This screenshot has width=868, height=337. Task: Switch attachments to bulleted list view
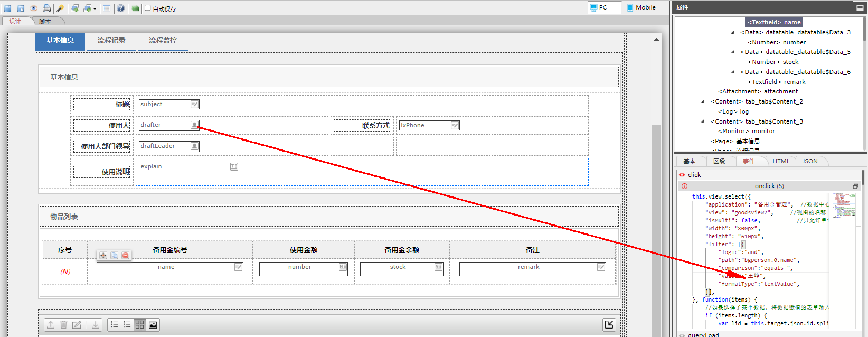pyautogui.click(x=114, y=325)
